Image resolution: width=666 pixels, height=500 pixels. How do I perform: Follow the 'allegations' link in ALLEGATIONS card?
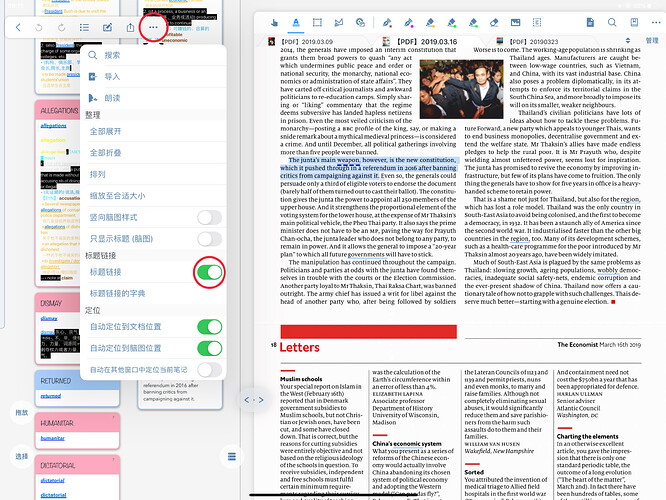point(54,126)
